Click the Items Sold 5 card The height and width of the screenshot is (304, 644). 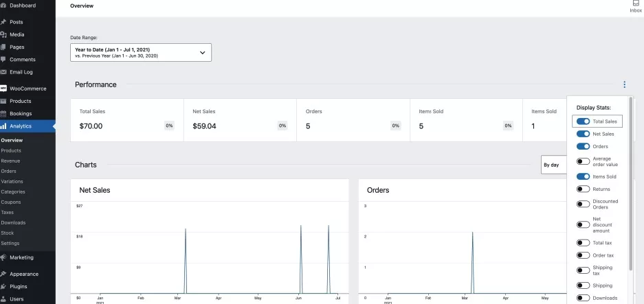point(466,120)
